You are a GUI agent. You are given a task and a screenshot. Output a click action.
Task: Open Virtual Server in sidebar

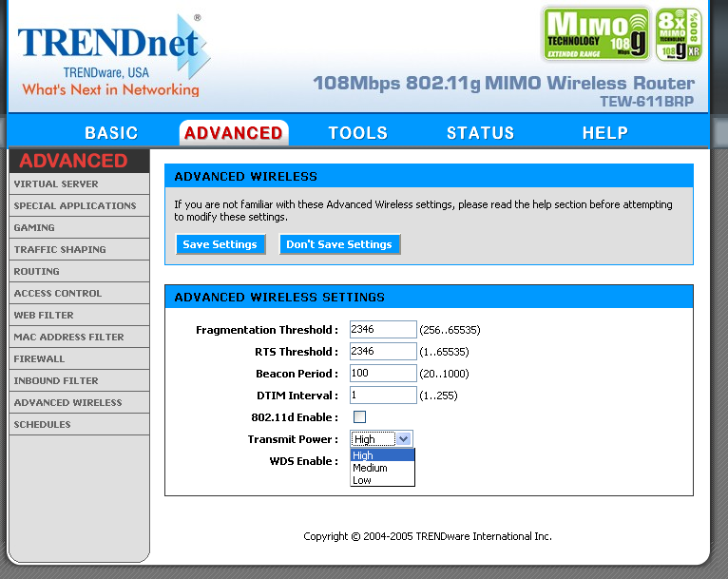click(x=79, y=183)
